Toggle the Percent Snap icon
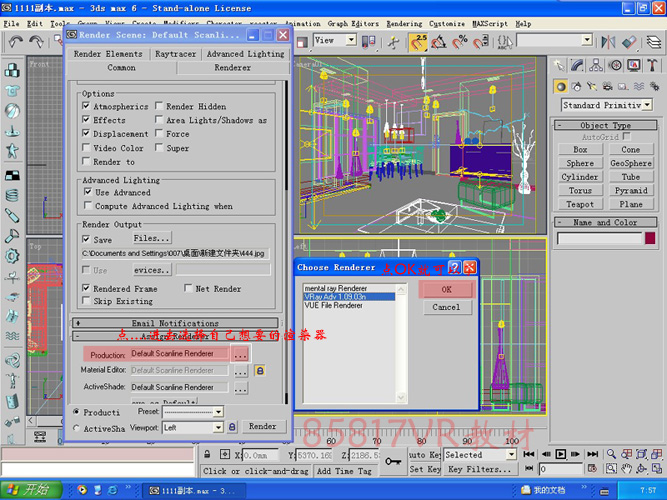This screenshot has height=500, width=667. [x=460, y=42]
